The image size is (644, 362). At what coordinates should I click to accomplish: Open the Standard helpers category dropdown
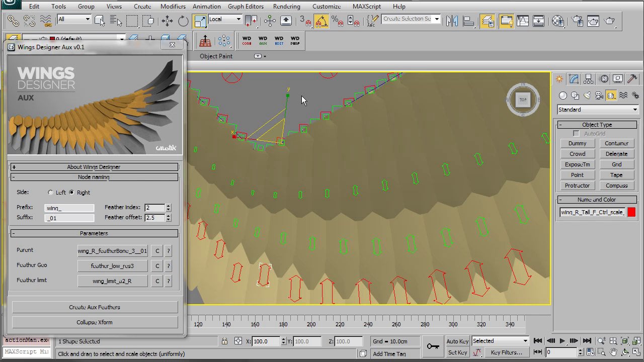coord(597,110)
